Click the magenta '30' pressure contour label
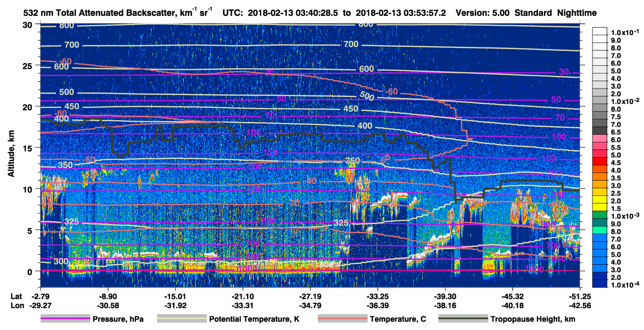 point(564,72)
